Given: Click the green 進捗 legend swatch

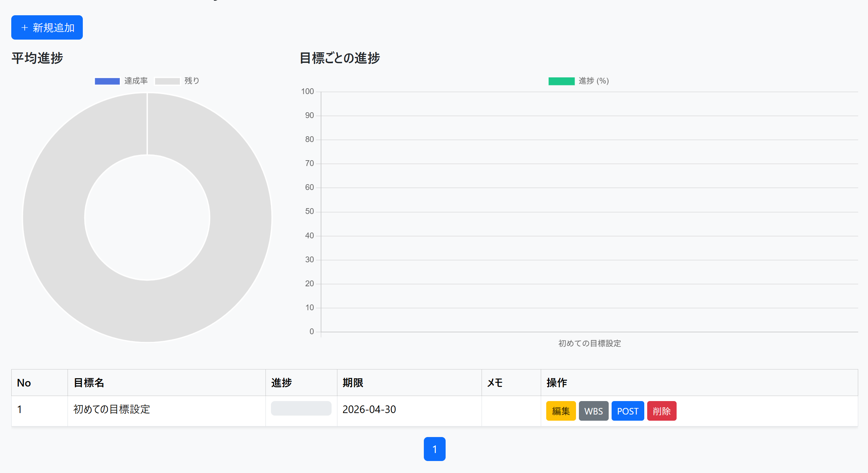Looking at the screenshot, I should (x=561, y=81).
